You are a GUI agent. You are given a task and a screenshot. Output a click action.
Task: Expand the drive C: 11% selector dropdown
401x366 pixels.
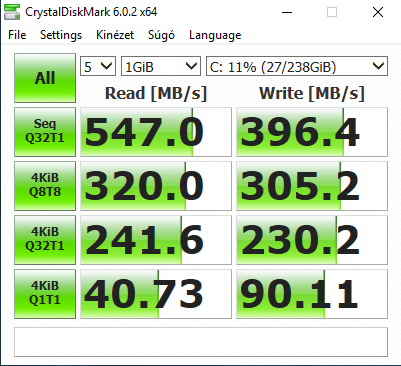(x=297, y=66)
